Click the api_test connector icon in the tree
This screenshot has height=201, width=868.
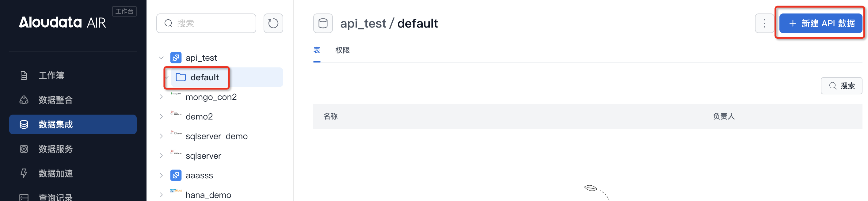[x=176, y=58]
